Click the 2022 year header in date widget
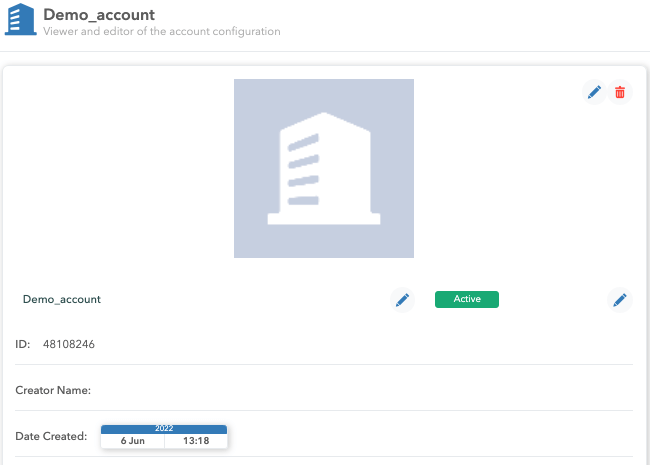The width and height of the screenshot is (650, 465). coord(164,428)
